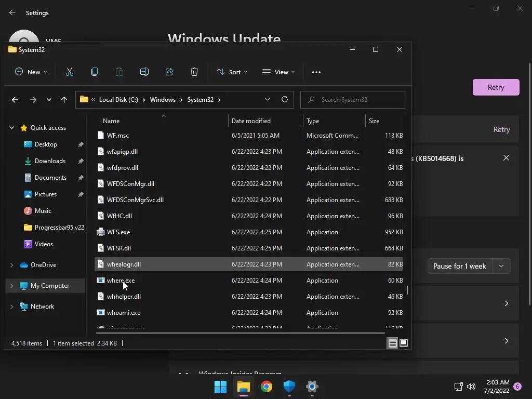The width and height of the screenshot is (532, 399).
Task: Click the Search System32 field
Action: coord(353,99)
